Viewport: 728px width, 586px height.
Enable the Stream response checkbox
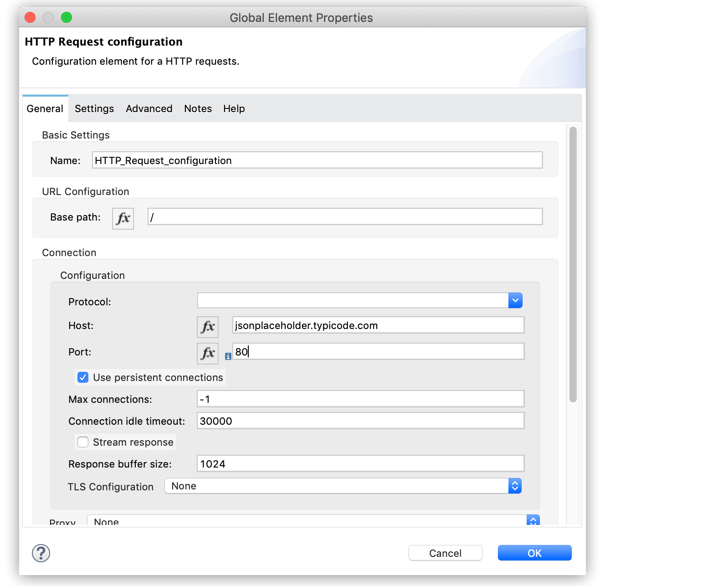coord(83,442)
